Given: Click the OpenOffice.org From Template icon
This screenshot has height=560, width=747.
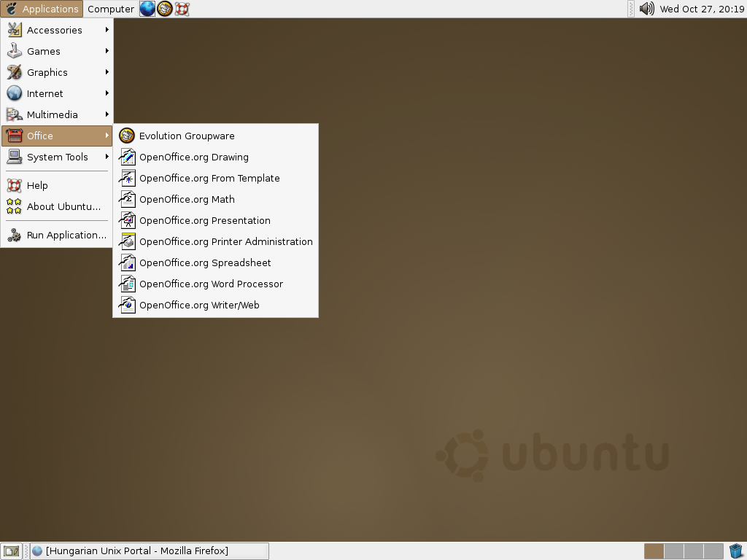Looking at the screenshot, I should click(127, 178).
